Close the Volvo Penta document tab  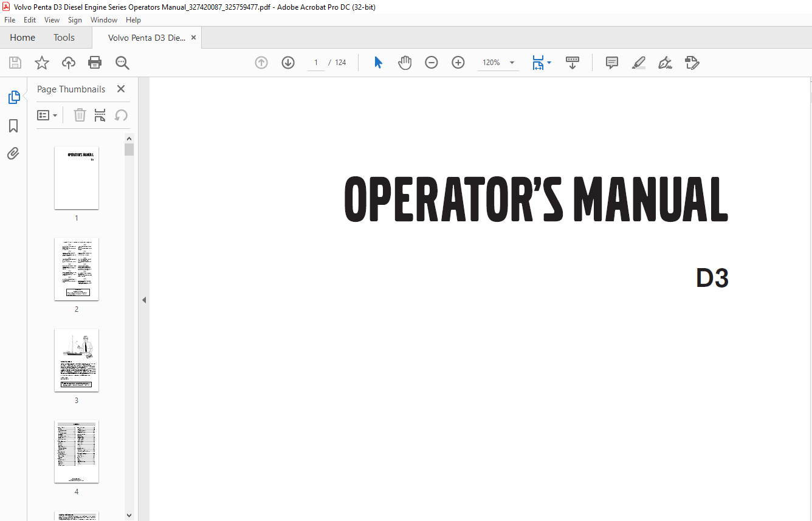(193, 38)
